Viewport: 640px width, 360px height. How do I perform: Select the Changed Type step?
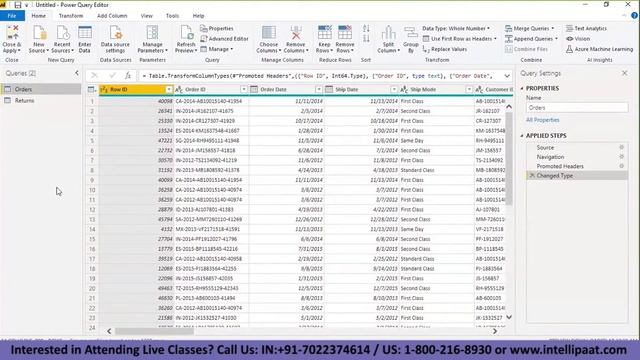coord(577,176)
